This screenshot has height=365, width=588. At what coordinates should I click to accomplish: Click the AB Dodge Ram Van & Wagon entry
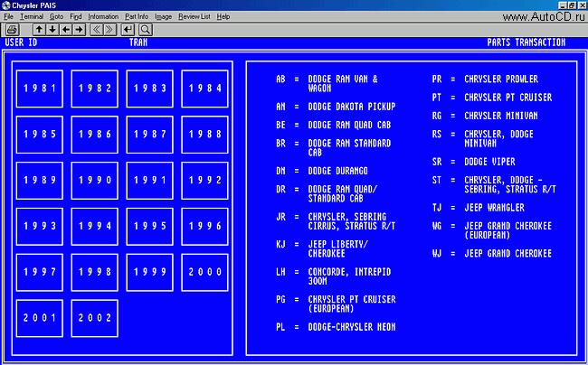coord(327,83)
